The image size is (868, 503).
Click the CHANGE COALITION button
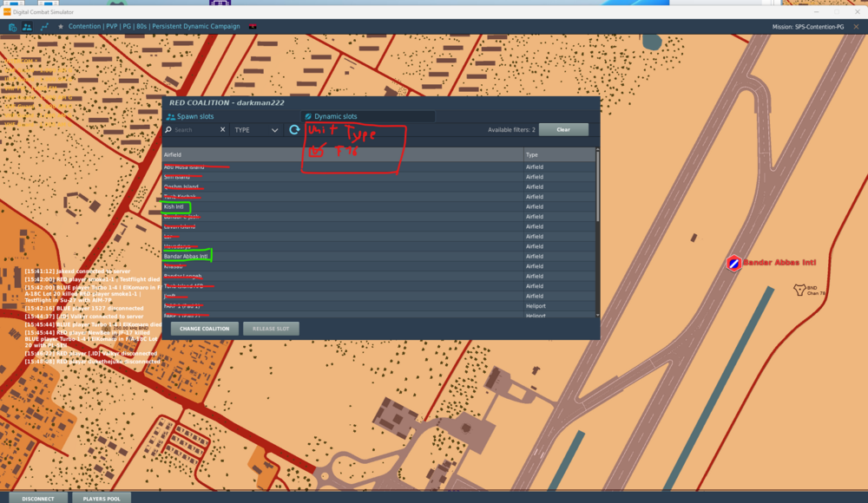click(204, 329)
